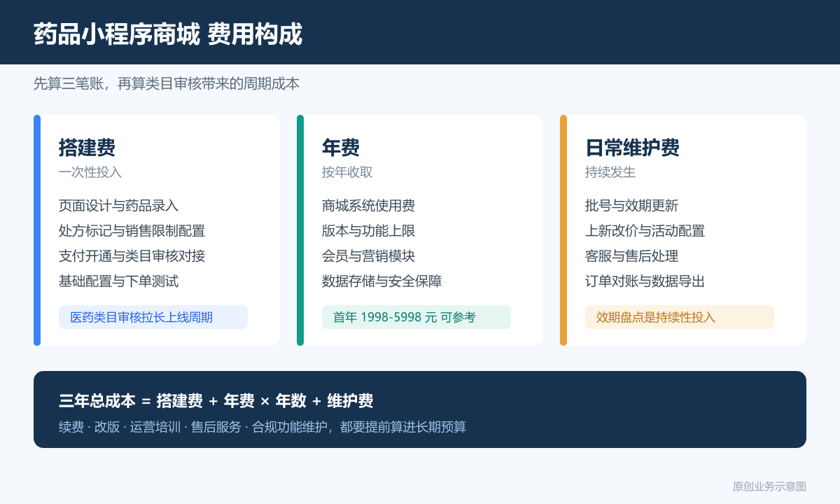Click the 三年总成本 formula line

(216, 401)
